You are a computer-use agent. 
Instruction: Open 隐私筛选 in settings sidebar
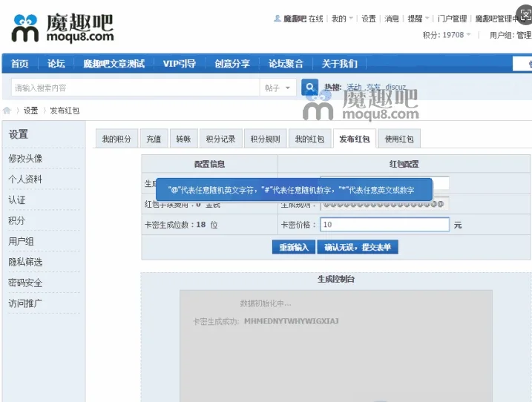(x=25, y=262)
